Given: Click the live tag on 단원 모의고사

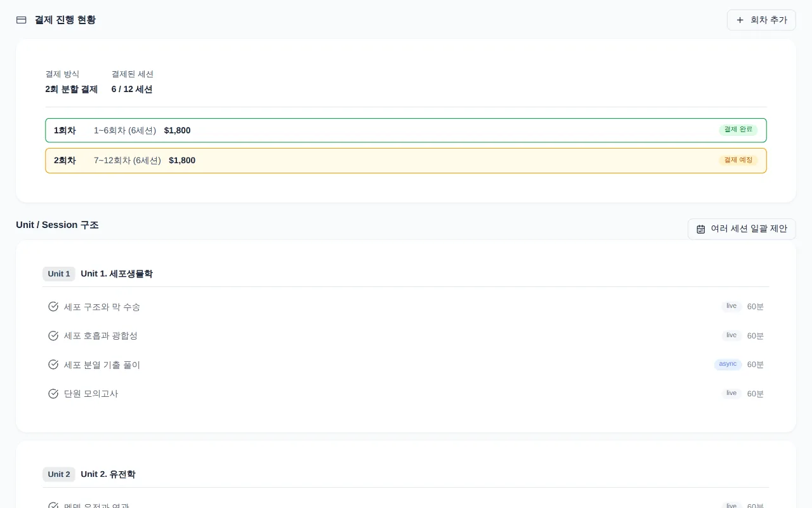Looking at the screenshot, I should coord(731,394).
